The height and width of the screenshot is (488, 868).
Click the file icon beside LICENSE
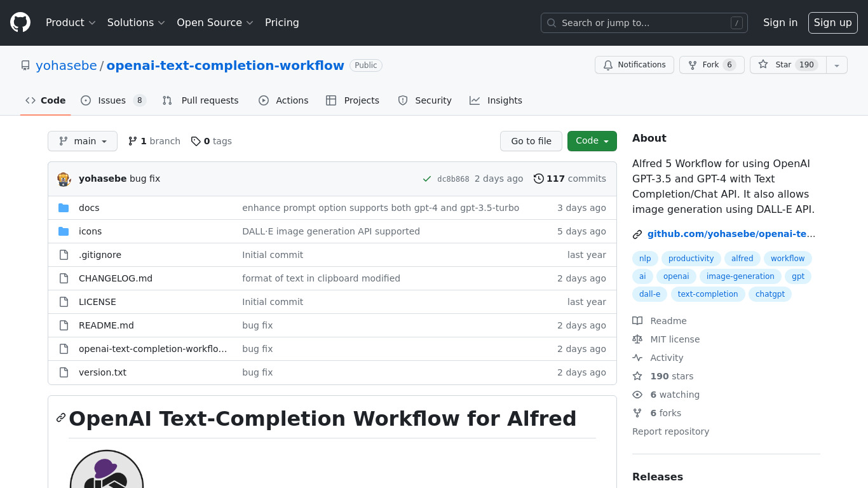coord(64,302)
